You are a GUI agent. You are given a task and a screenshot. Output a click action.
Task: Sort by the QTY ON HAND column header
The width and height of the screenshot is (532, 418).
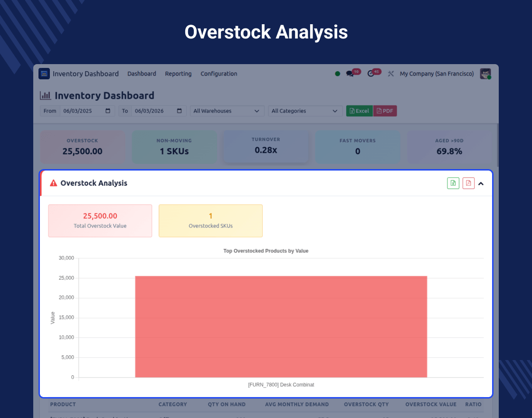(227, 404)
